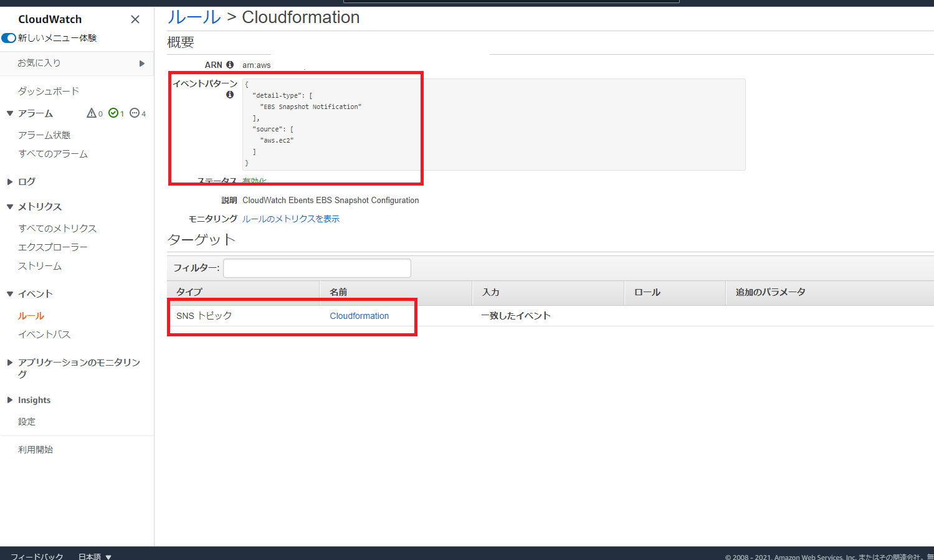
Task: Click the rule description CloudWatch Ebents text
Action: pyautogui.click(x=331, y=200)
